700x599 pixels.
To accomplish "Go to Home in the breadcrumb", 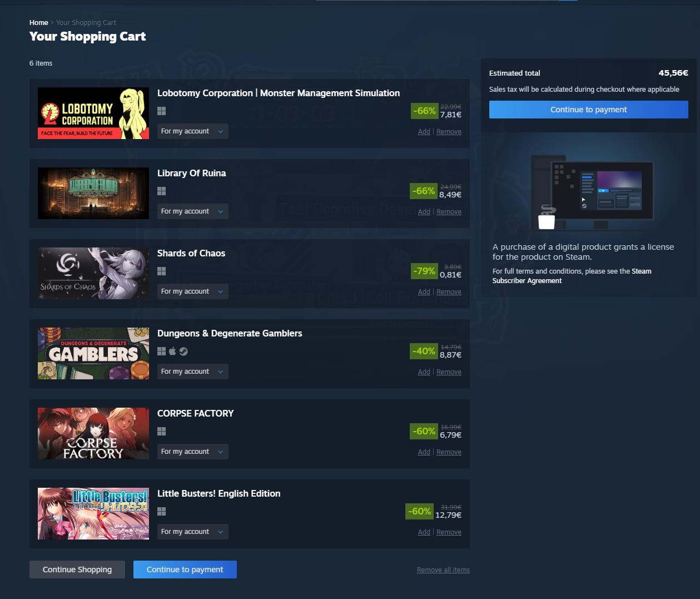I will (39, 23).
